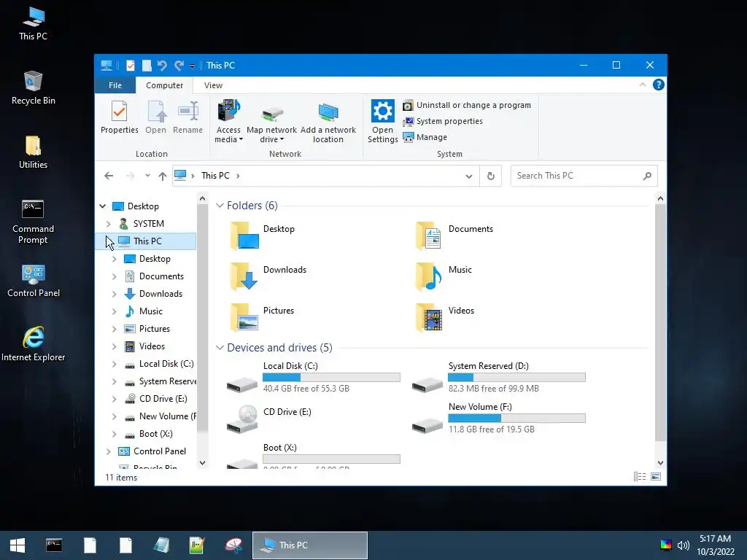Screen dimensions: 747x560
Task: Open Customize Quick Access Toolbar dropdown
Action: 192,66
